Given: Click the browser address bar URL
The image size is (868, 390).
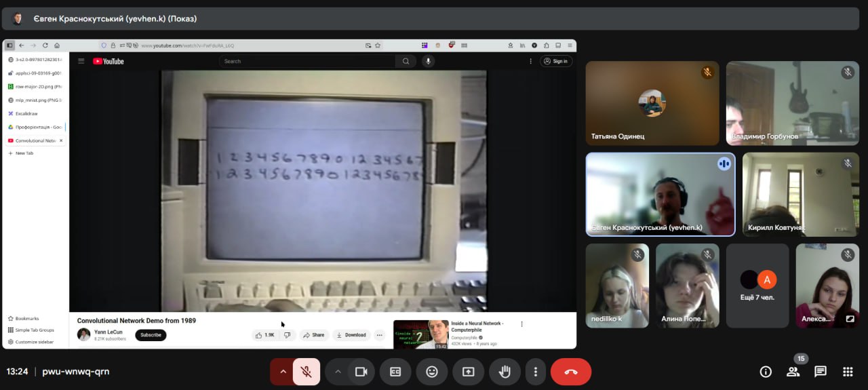Looking at the screenshot, I should tap(187, 45).
